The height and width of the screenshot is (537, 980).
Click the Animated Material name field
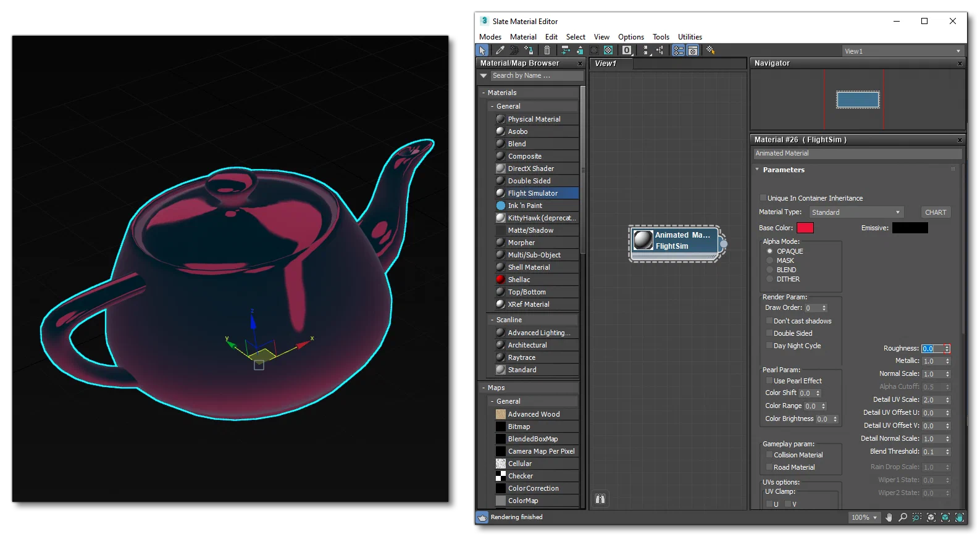coord(857,153)
